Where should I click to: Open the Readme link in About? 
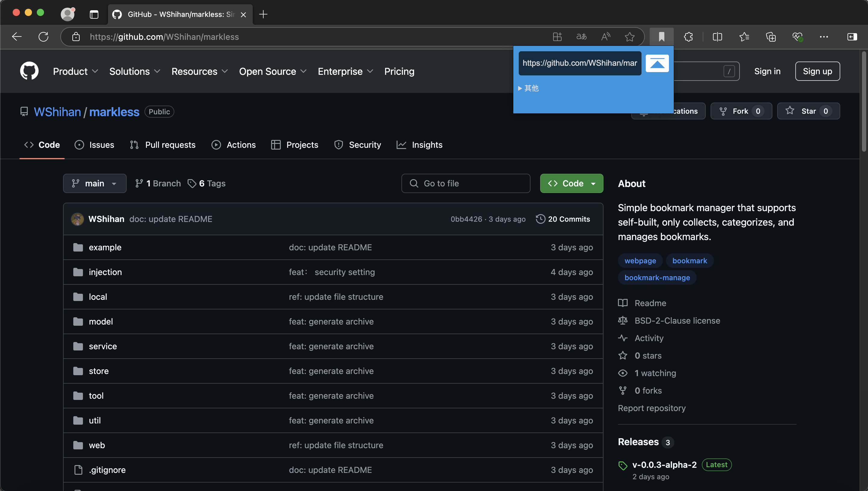pos(642,303)
